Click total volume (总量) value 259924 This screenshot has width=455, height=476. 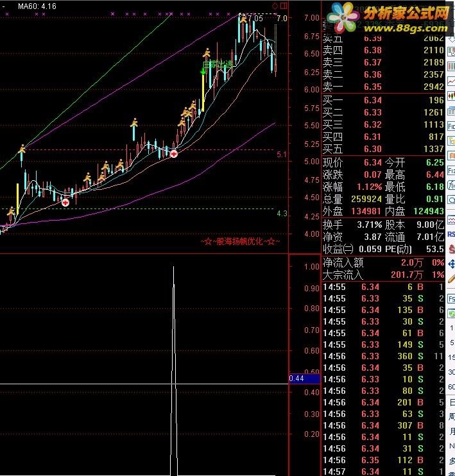point(366,199)
